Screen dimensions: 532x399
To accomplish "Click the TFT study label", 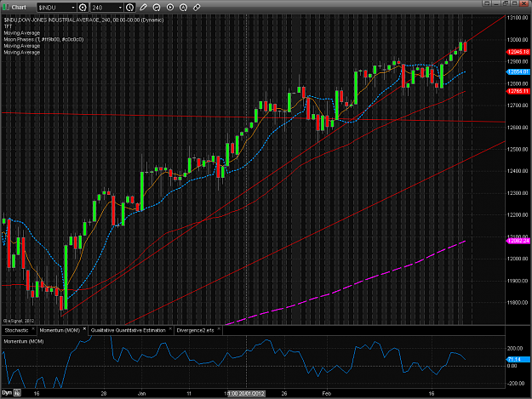I will (8, 26).
